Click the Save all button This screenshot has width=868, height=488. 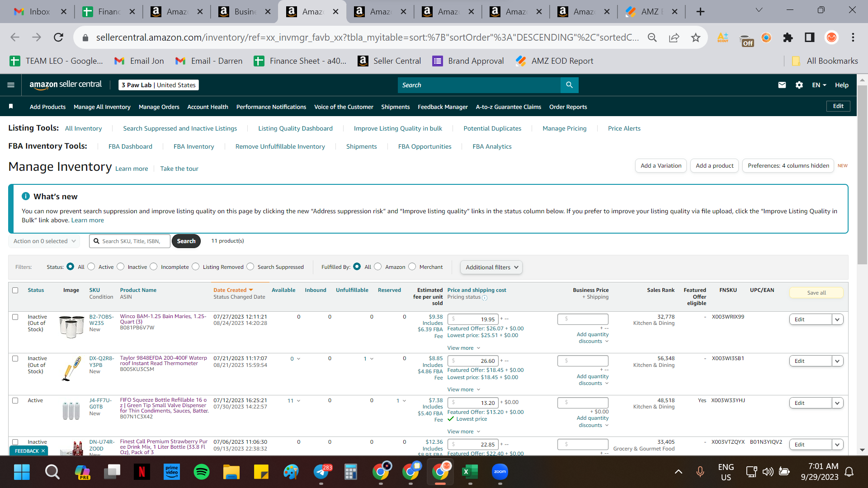816,293
